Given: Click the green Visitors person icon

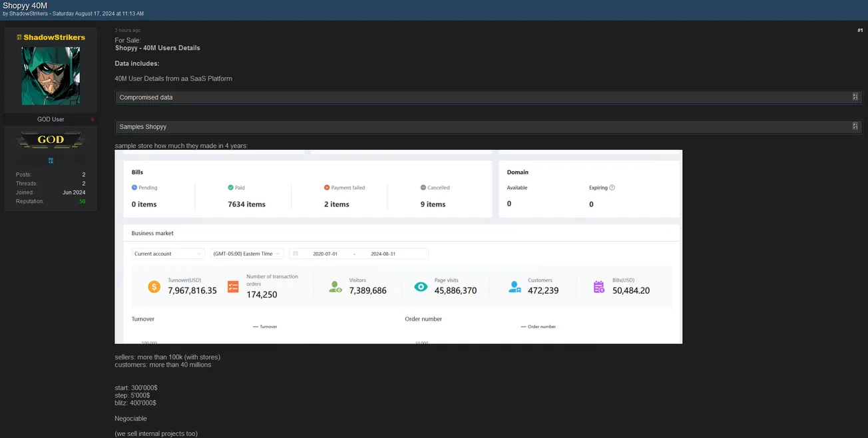Looking at the screenshot, I should click(335, 287).
